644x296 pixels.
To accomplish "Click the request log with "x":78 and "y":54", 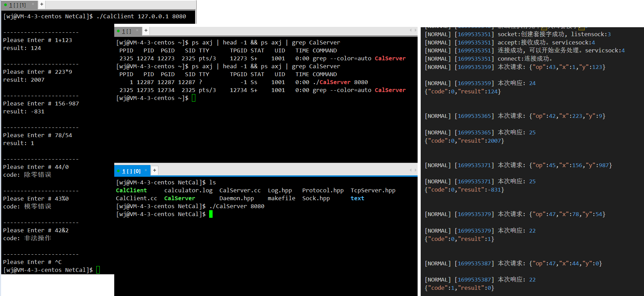I will 515,214.
